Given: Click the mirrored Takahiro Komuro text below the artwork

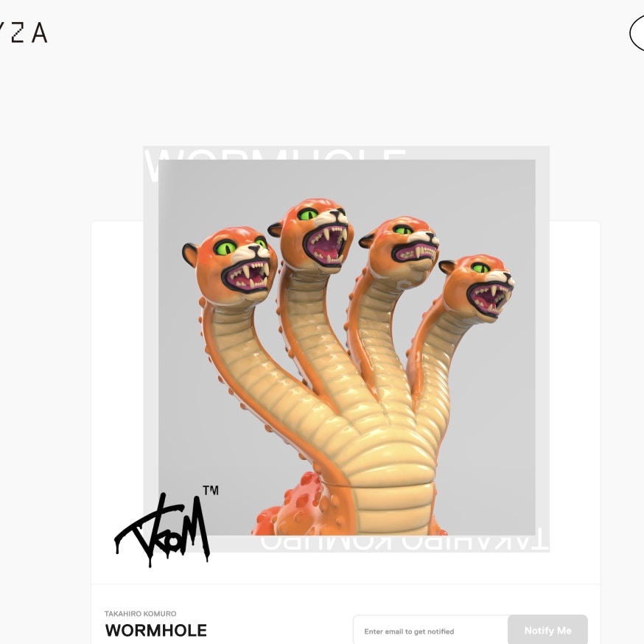Looking at the screenshot, I should pos(404,542).
